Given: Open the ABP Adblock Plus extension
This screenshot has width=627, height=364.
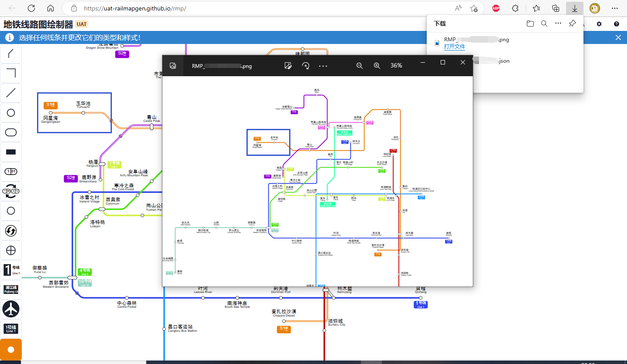Looking at the screenshot, I should (x=496, y=8).
